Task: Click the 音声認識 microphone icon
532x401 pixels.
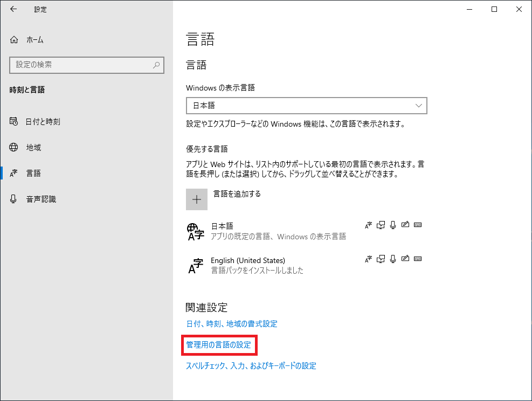Action: (x=13, y=199)
